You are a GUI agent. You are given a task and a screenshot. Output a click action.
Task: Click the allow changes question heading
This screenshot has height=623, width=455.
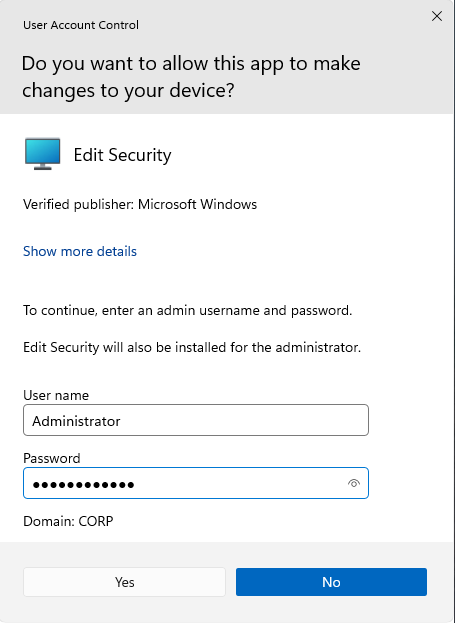pos(191,77)
